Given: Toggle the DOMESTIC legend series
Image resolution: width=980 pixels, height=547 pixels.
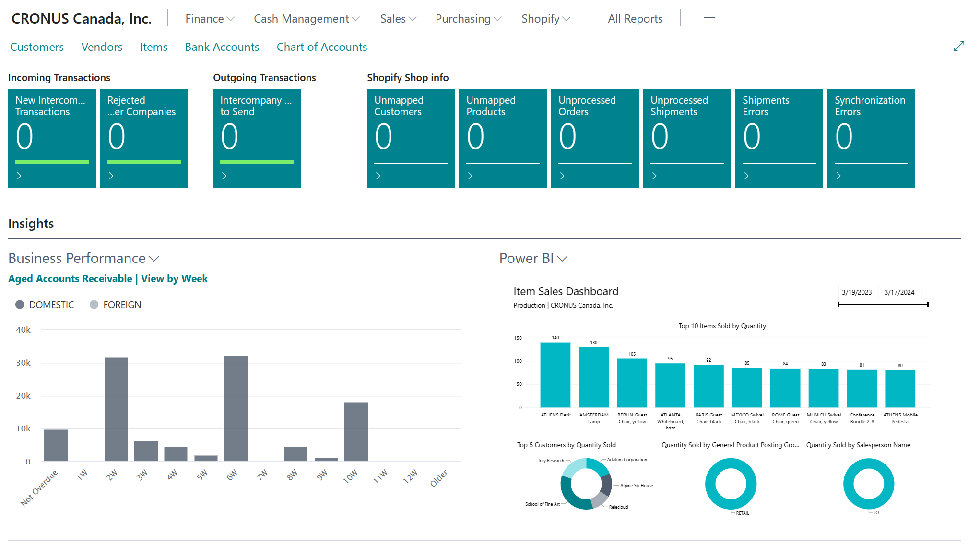Looking at the screenshot, I should pyautogui.click(x=45, y=305).
